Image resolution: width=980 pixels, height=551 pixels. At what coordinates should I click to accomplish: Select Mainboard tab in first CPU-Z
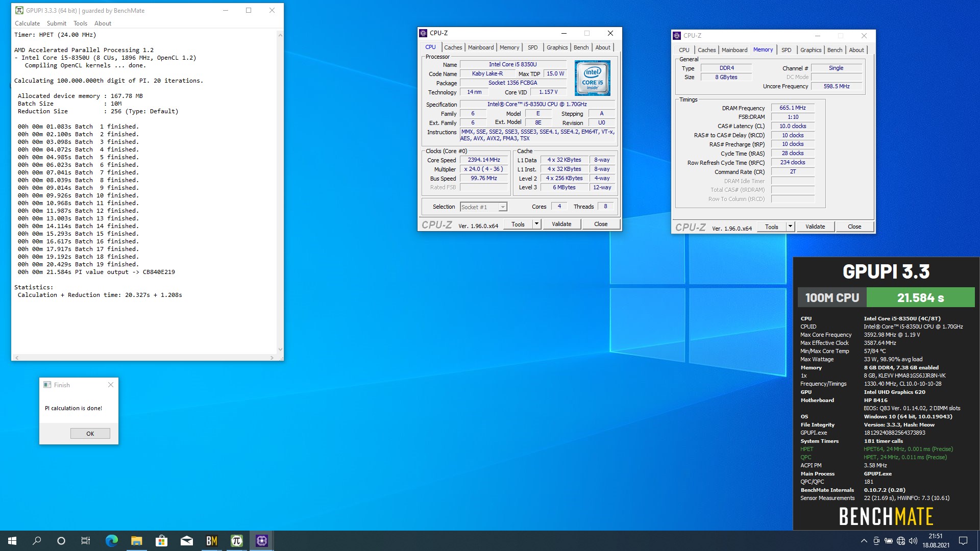point(481,47)
